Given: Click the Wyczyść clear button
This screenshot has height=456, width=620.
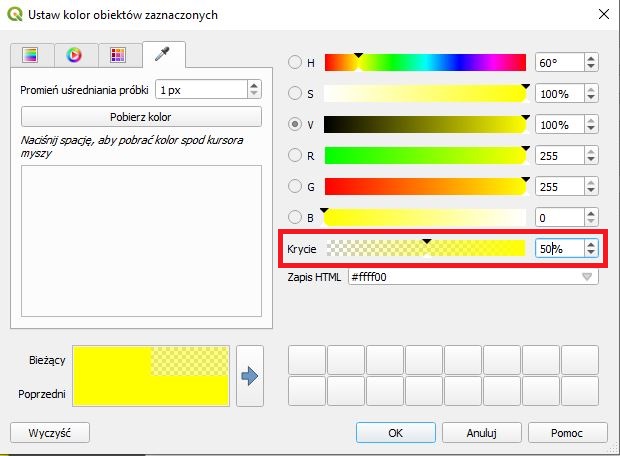Looking at the screenshot, I should 49,433.
